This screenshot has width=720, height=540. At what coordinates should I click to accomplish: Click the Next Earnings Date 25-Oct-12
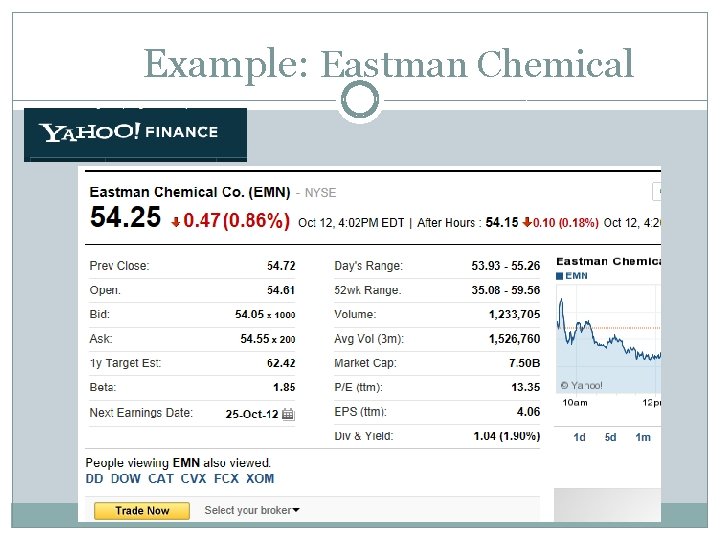pyautogui.click(x=252, y=414)
